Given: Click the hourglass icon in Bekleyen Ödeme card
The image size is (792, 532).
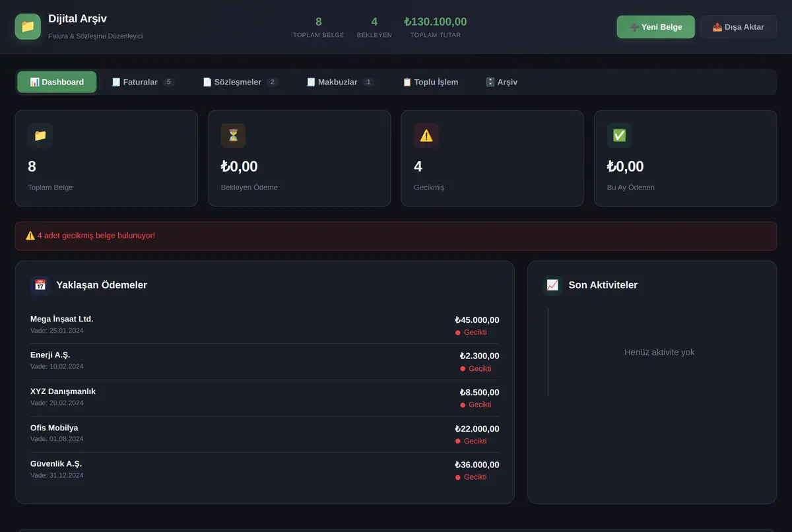Looking at the screenshot, I should coord(233,135).
